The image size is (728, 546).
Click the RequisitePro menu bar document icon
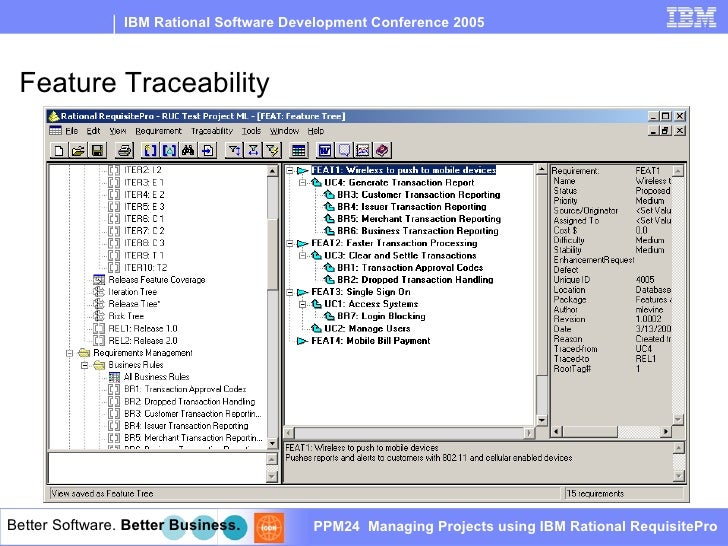coord(55,130)
